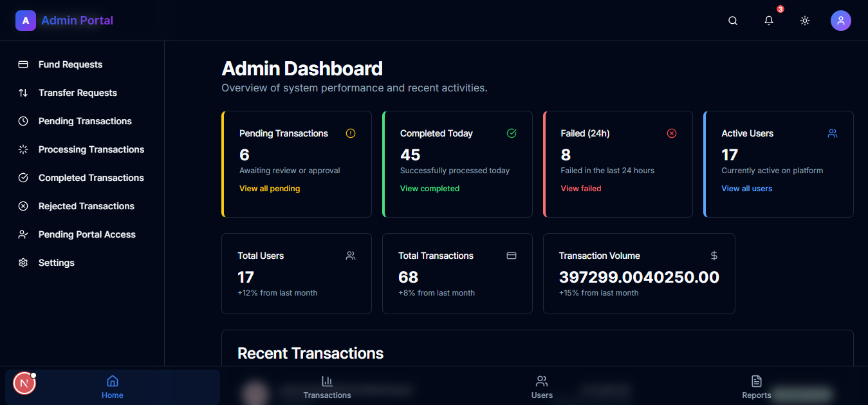
Task: Click the Settings gear icon
Action: click(23, 263)
